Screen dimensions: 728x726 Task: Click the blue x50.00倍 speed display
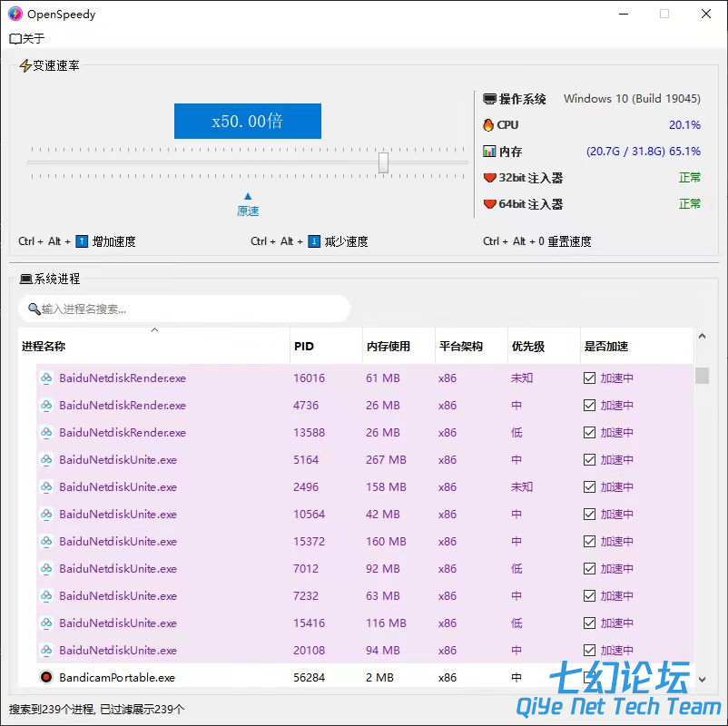click(x=248, y=122)
